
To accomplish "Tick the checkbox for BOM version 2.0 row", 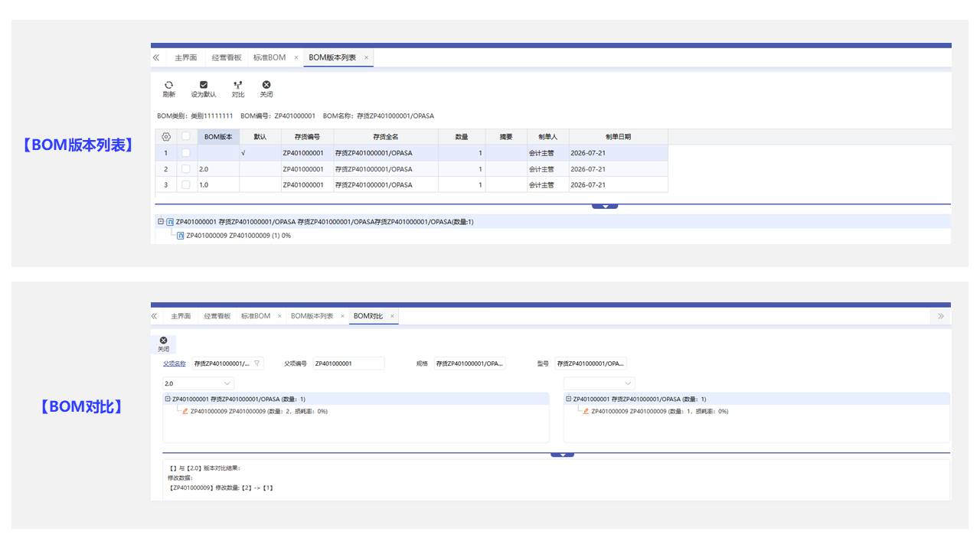I will (185, 169).
